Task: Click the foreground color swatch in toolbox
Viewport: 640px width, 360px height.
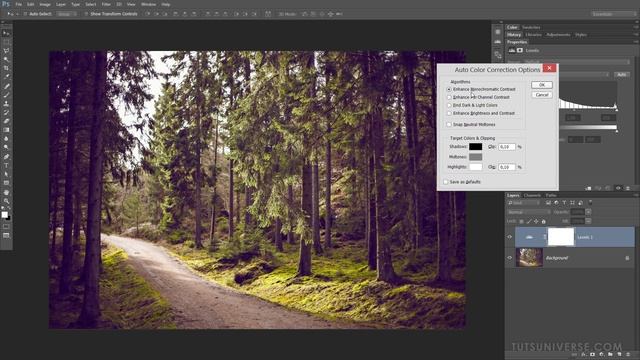Action: coord(4,215)
